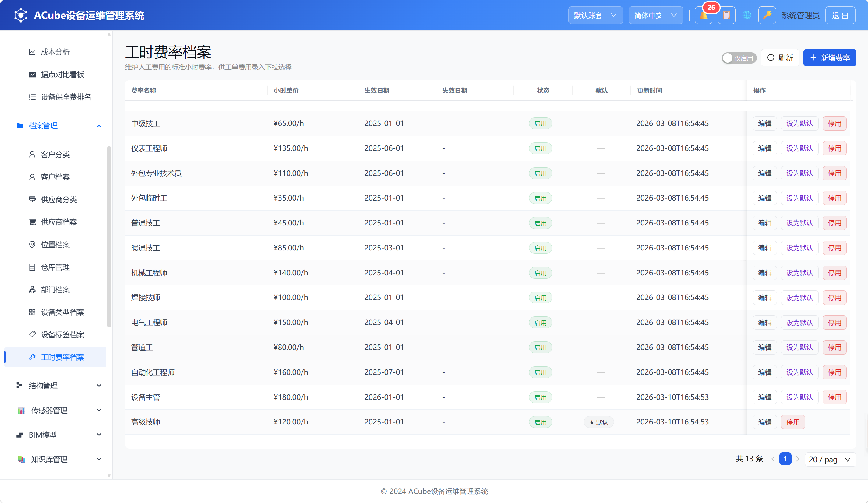Open the 据点对比看板 menu item

coord(55,74)
